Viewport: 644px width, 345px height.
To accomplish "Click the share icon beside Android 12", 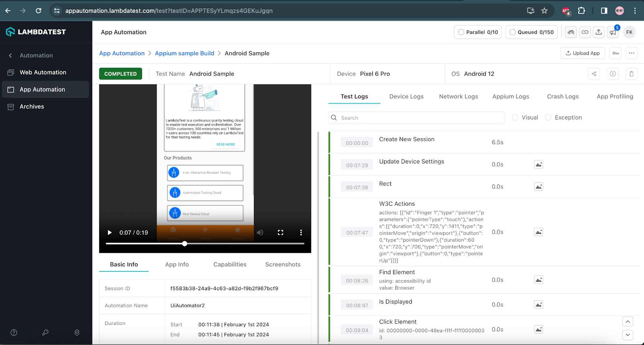I will [x=594, y=74].
